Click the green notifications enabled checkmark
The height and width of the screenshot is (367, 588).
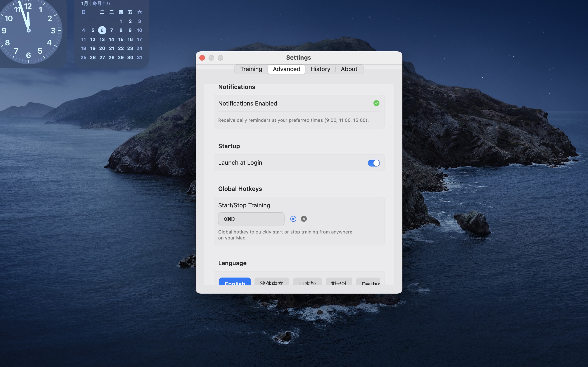coord(376,103)
